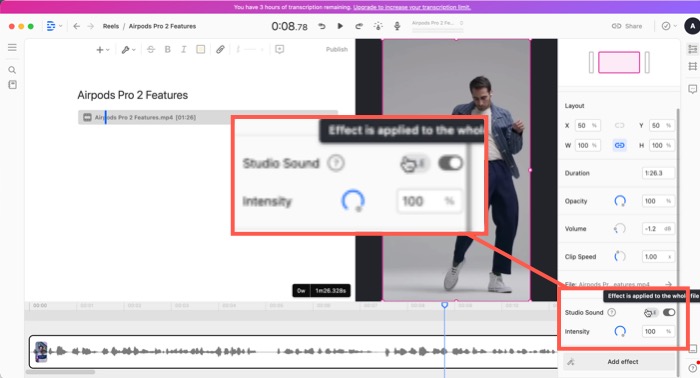Turn off the Studio Sound toggle
The image size is (700, 378).
click(669, 312)
